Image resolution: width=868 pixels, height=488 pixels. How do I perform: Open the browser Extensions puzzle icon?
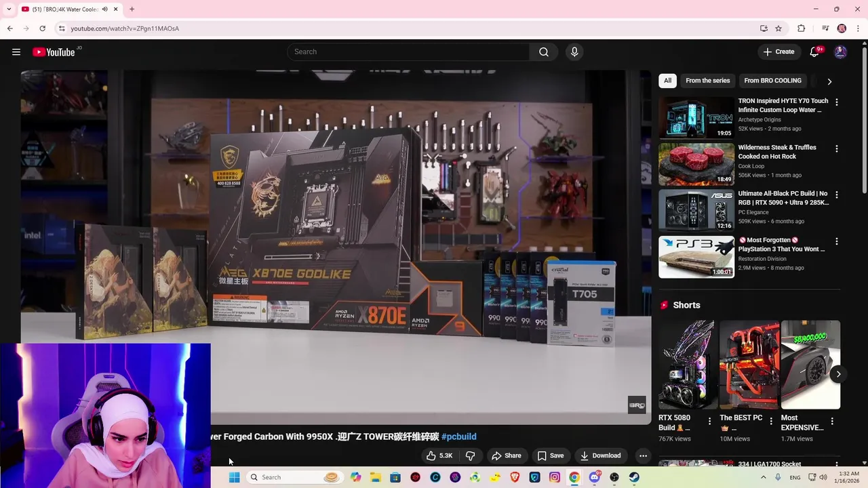[801, 28]
